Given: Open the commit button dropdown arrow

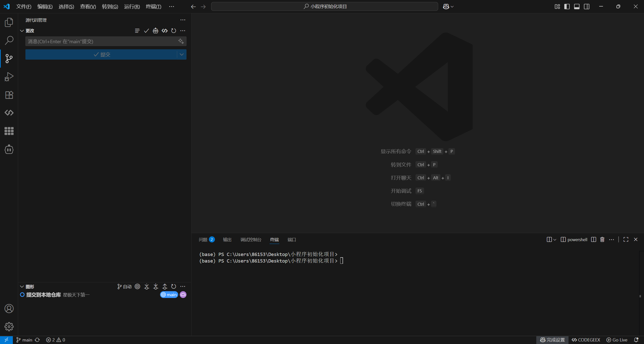Looking at the screenshot, I should 182,54.
